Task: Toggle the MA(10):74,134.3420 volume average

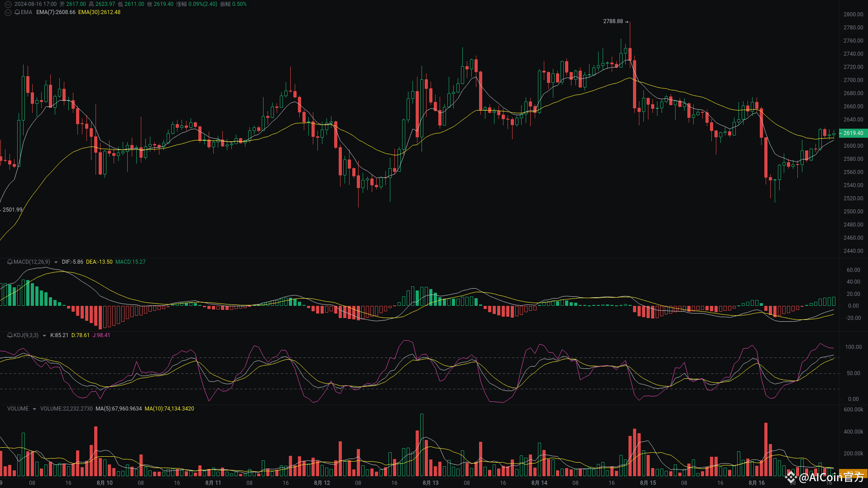Action: tap(169, 409)
